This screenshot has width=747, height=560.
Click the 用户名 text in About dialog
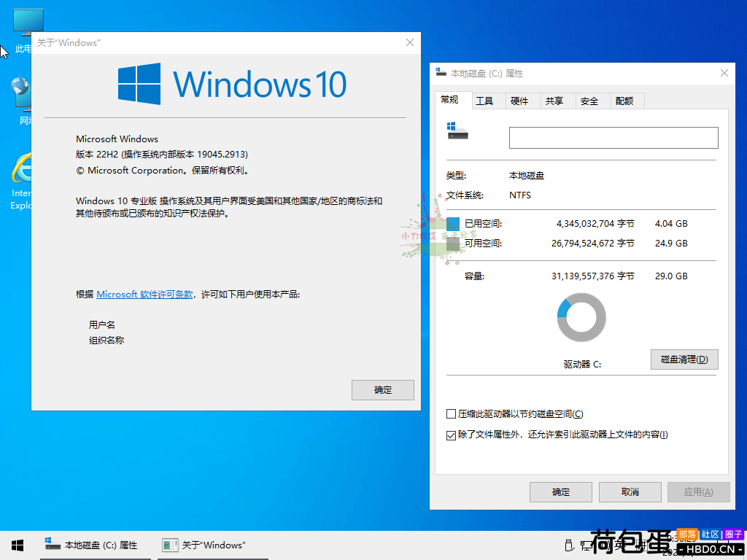click(x=102, y=324)
